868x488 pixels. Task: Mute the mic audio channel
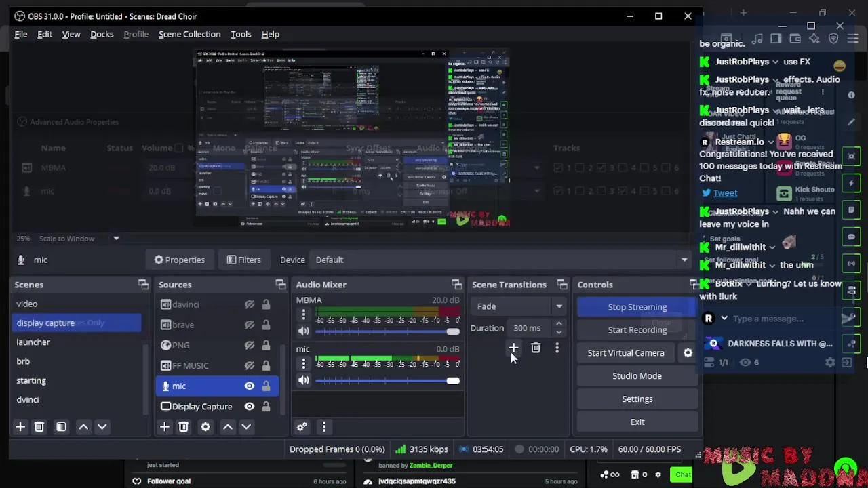click(x=303, y=380)
